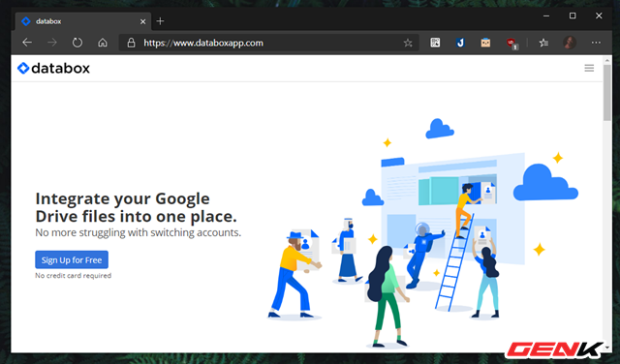
Task: Close the browser window
Action: coord(599,15)
